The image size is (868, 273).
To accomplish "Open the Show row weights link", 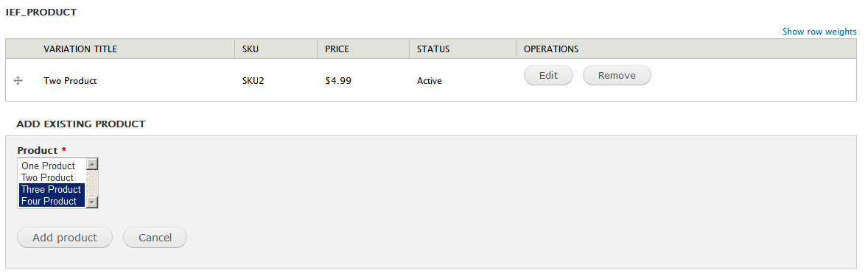I will click(x=819, y=32).
